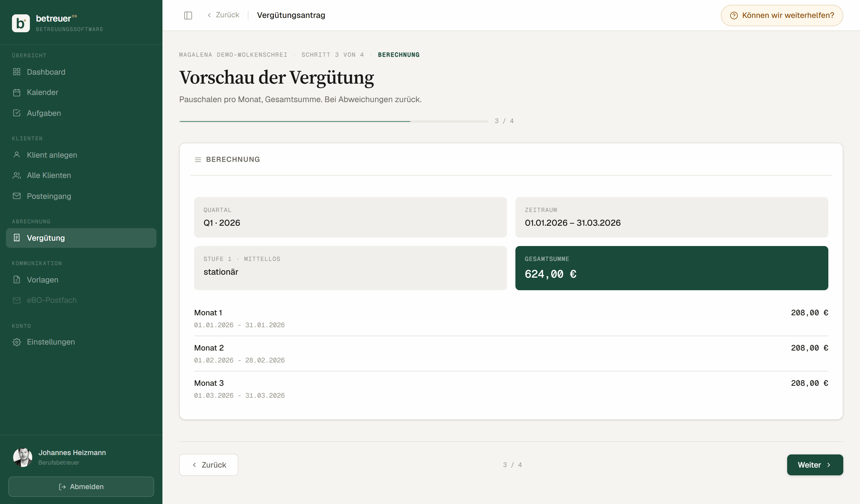Click the Monat 3 row label
The height and width of the screenshot is (504, 860).
209,383
